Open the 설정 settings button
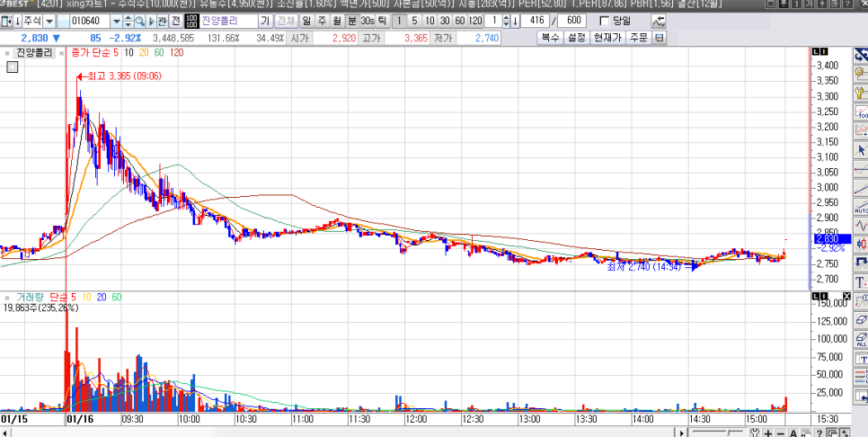The image size is (868, 437). (576, 39)
